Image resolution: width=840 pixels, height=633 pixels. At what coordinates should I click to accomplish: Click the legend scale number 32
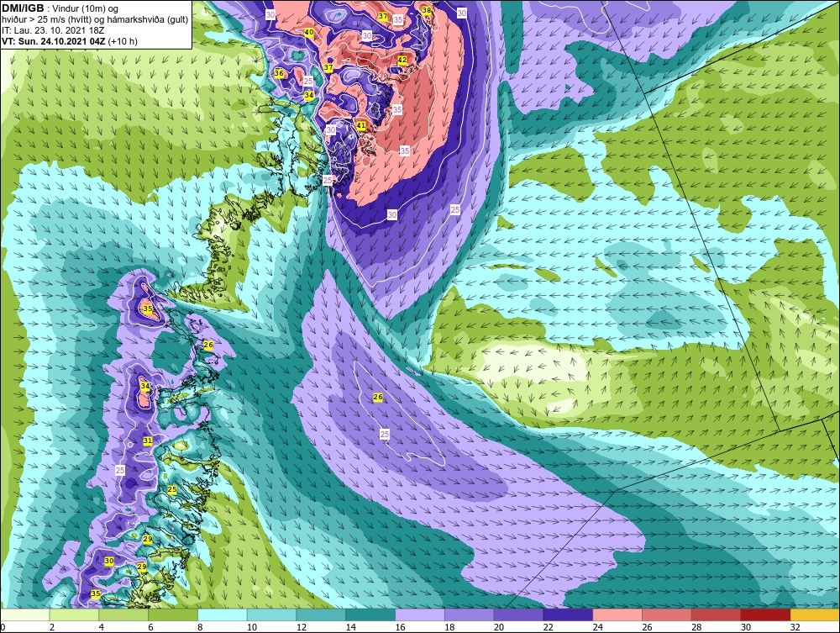point(795,627)
